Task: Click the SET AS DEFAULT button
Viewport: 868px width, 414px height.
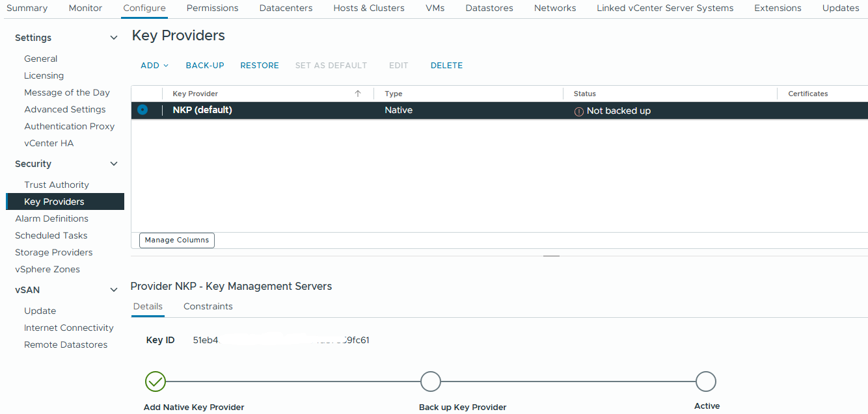Action: click(331, 66)
